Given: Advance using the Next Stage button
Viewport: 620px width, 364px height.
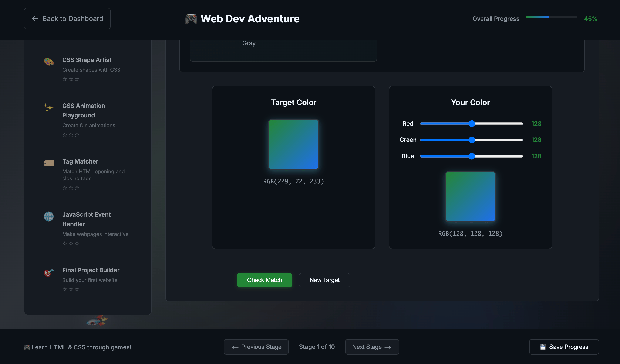Looking at the screenshot, I should [372, 347].
